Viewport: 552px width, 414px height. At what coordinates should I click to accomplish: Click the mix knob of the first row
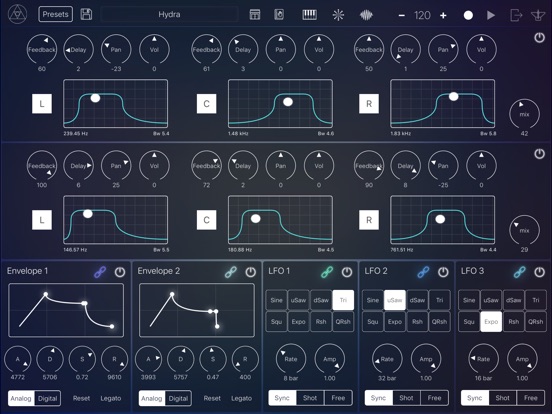[x=524, y=114]
